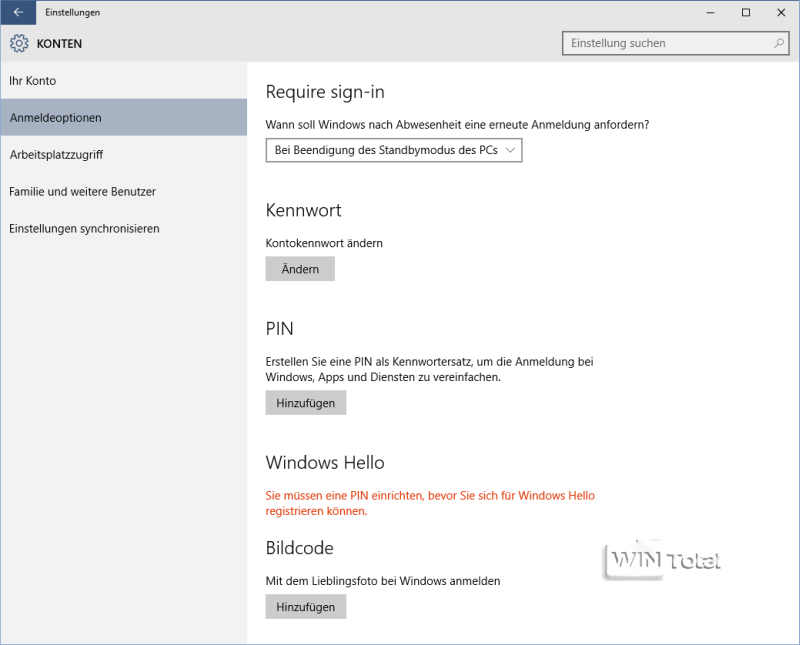Click the back arrow in title bar
The image size is (800, 645).
[x=18, y=12]
